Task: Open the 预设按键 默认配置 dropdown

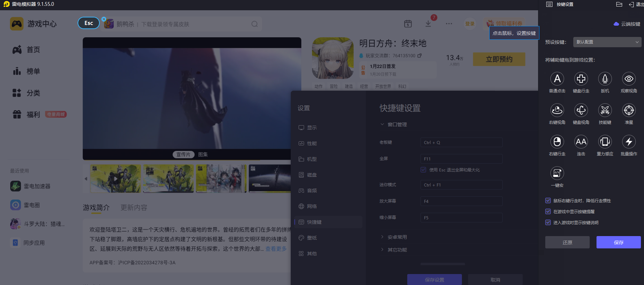Action: click(x=607, y=42)
